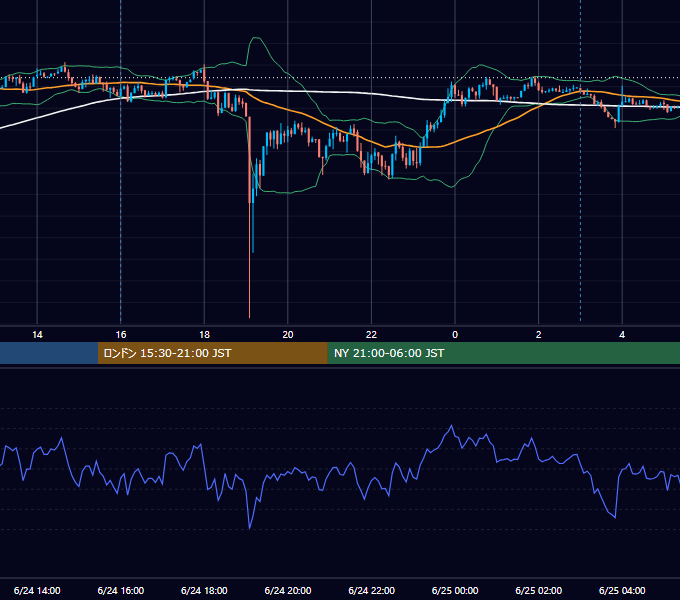Select the NY 21:00-06:00 JST session bar

503,353
